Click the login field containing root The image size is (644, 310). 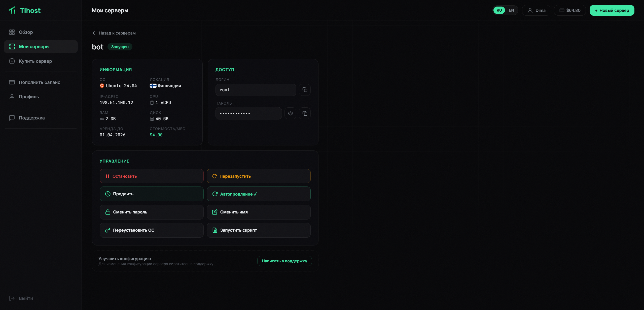click(x=256, y=90)
